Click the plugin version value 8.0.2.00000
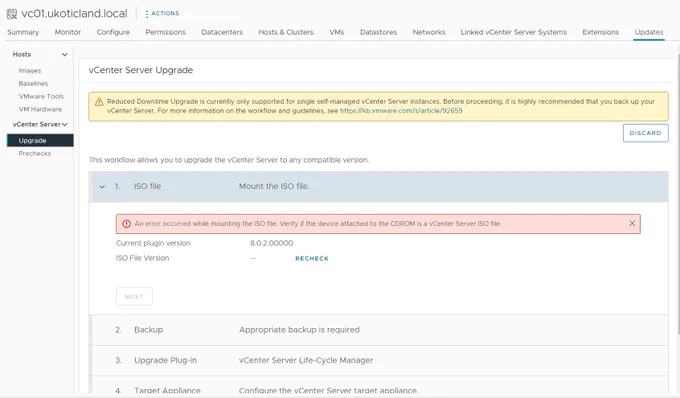This screenshot has height=398, width=680. coord(271,243)
